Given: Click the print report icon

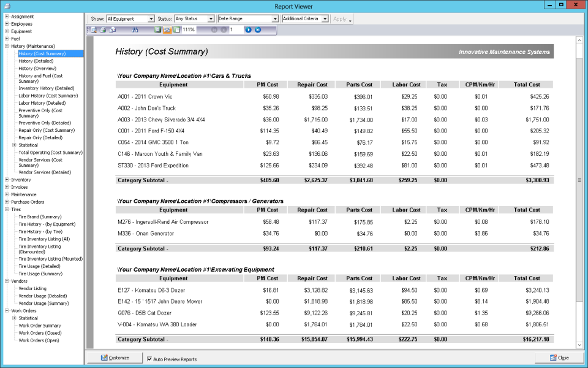Looking at the screenshot, I should click(x=103, y=29).
